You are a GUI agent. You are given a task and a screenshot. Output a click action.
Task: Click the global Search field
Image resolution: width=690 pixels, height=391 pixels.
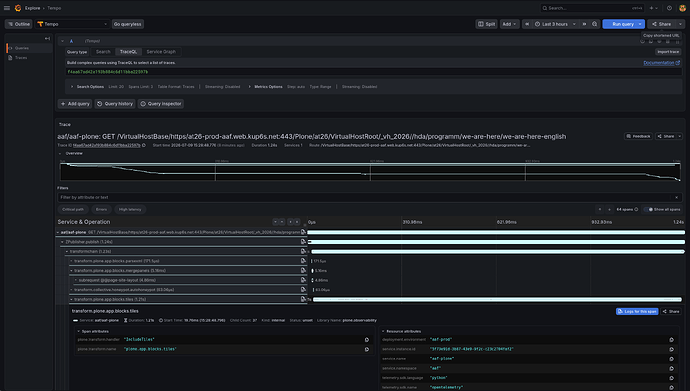pyautogui.click(x=593, y=8)
